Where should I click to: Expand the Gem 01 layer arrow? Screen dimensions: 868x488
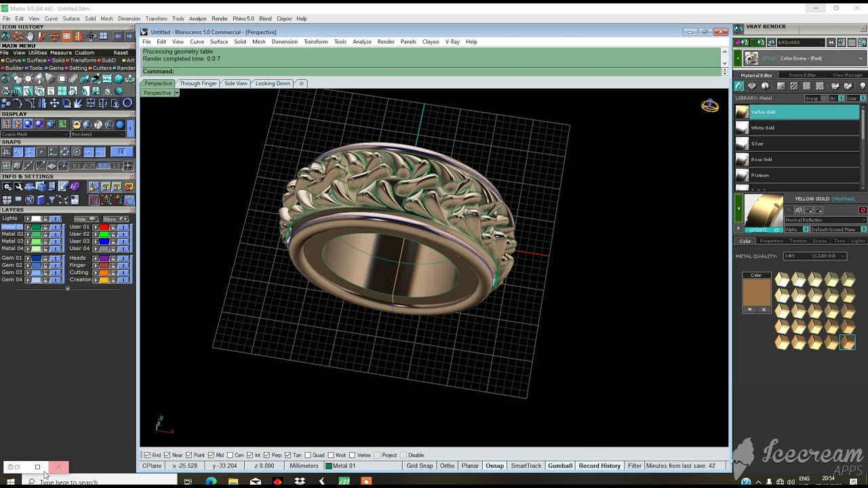point(28,258)
